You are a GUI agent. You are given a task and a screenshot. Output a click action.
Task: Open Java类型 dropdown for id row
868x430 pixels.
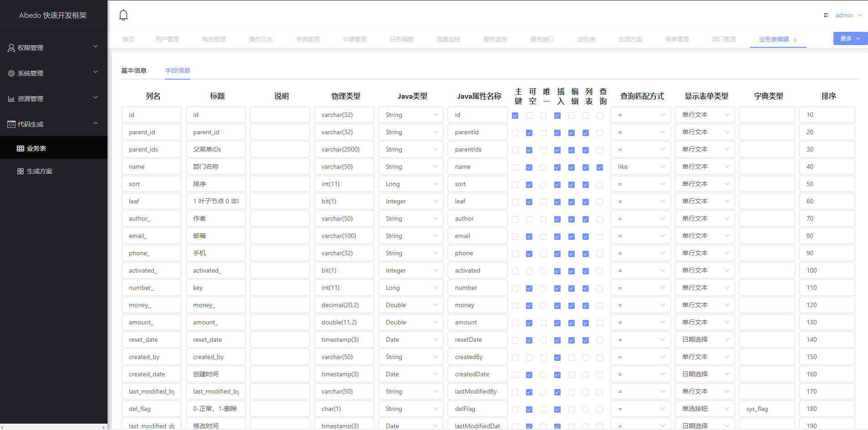pyautogui.click(x=411, y=115)
